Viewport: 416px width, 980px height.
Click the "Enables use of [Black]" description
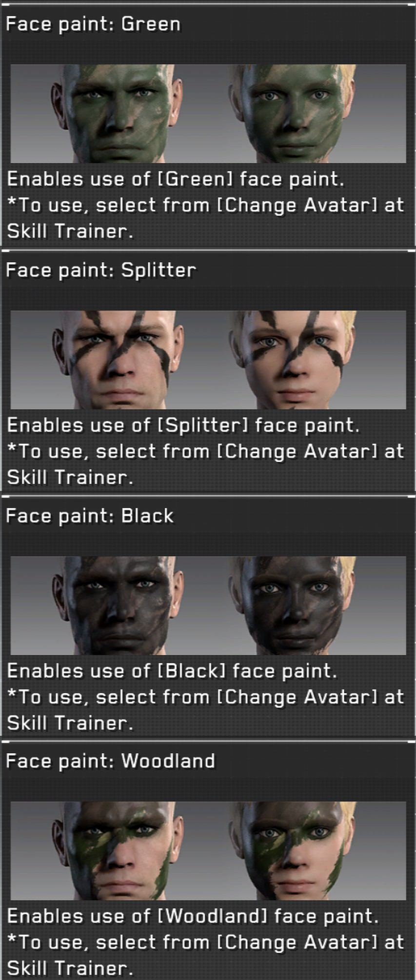coord(172,671)
